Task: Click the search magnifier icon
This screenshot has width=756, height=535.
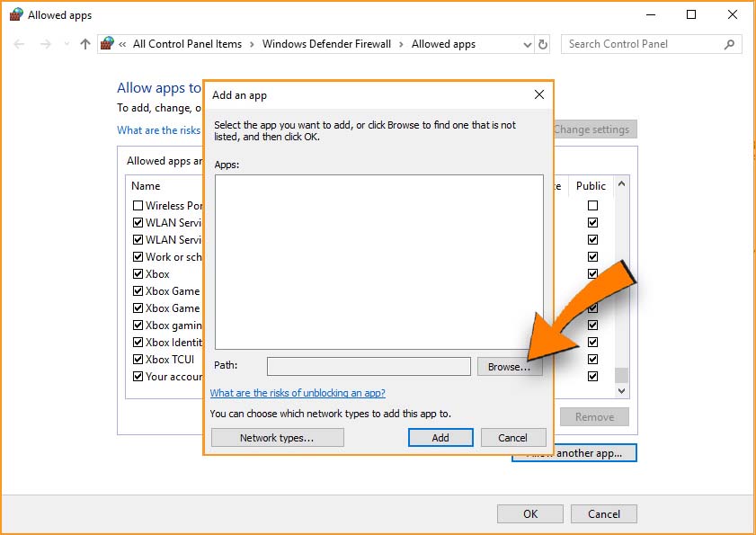Action: pyautogui.click(x=729, y=44)
